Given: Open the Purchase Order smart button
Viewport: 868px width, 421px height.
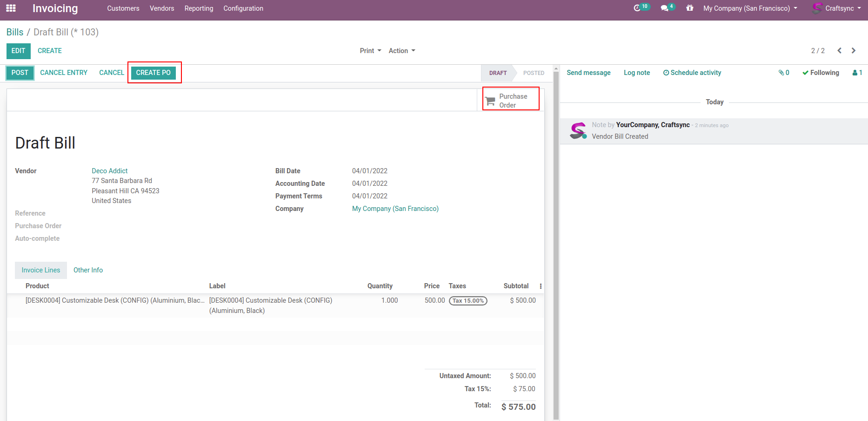Looking at the screenshot, I should click(x=510, y=101).
